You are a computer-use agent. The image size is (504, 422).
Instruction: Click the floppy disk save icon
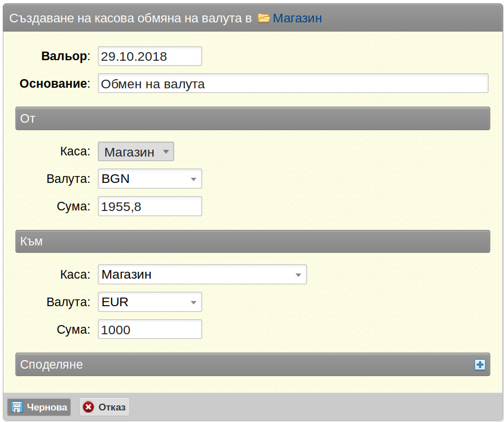coord(17,407)
